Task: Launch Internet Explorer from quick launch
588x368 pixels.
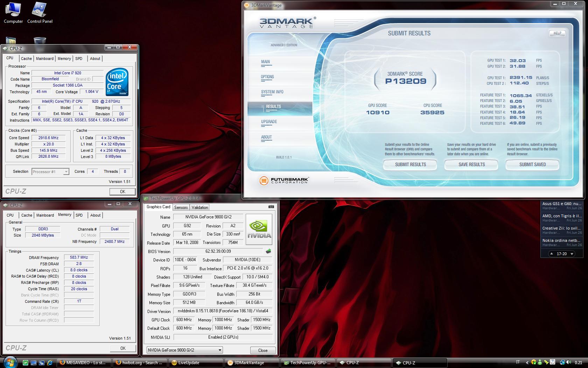Action: (x=50, y=363)
